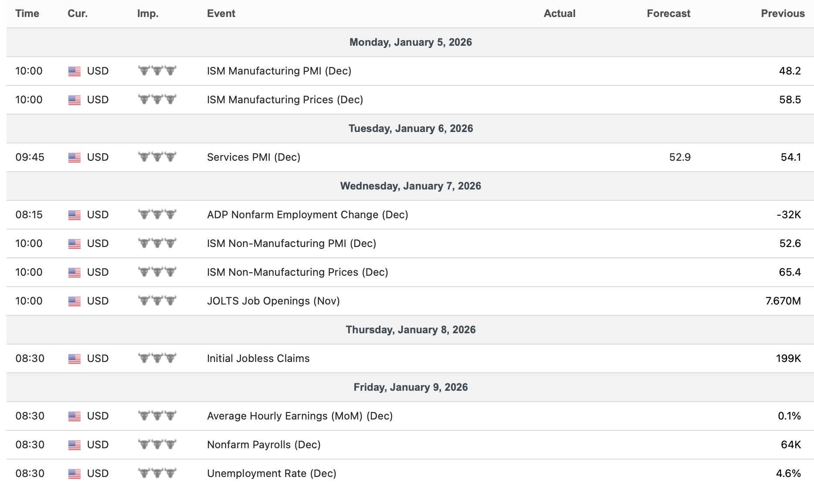Click the US flag in Average Hourly Earnings row
The height and width of the screenshot is (504, 814).
[75, 416]
